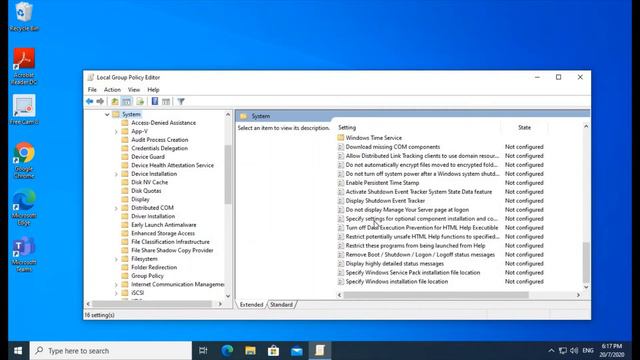Click the Back arrow toolbar icon
The height and width of the screenshot is (360, 640).
click(x=89, y=101)
